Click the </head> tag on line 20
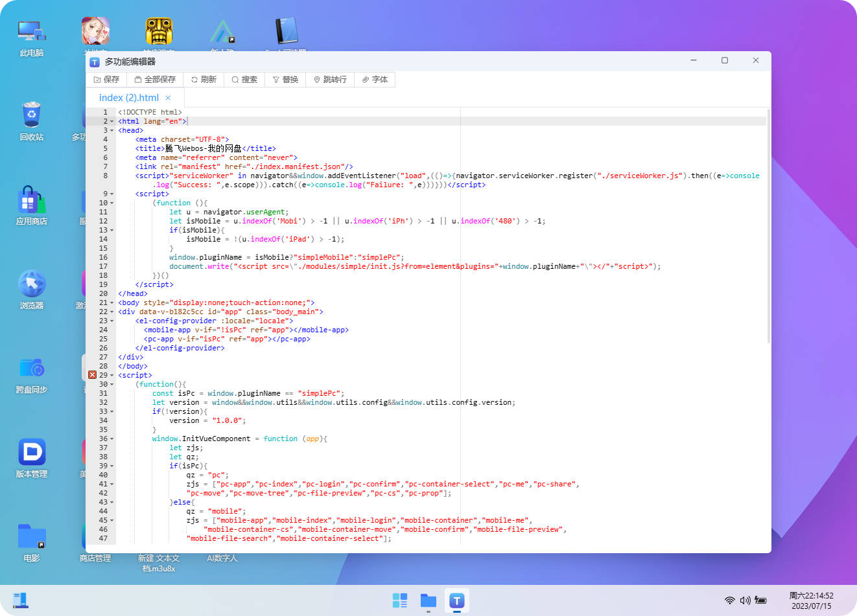The image size is (857, 616). [133, 293]
